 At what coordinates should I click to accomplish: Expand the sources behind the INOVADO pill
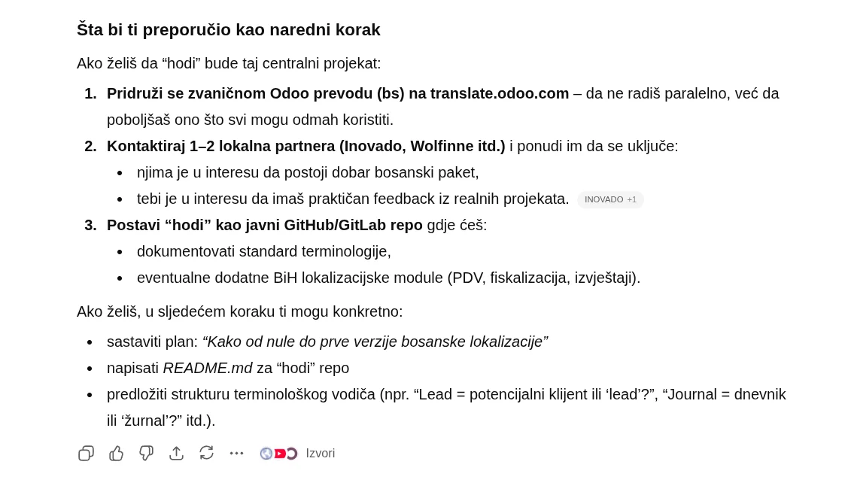coord(610,199)
